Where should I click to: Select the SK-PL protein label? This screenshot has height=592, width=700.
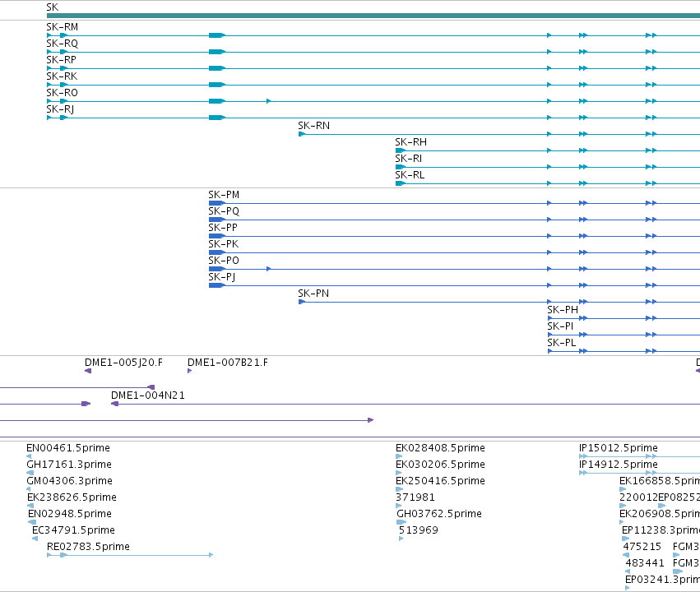[562, 343]
